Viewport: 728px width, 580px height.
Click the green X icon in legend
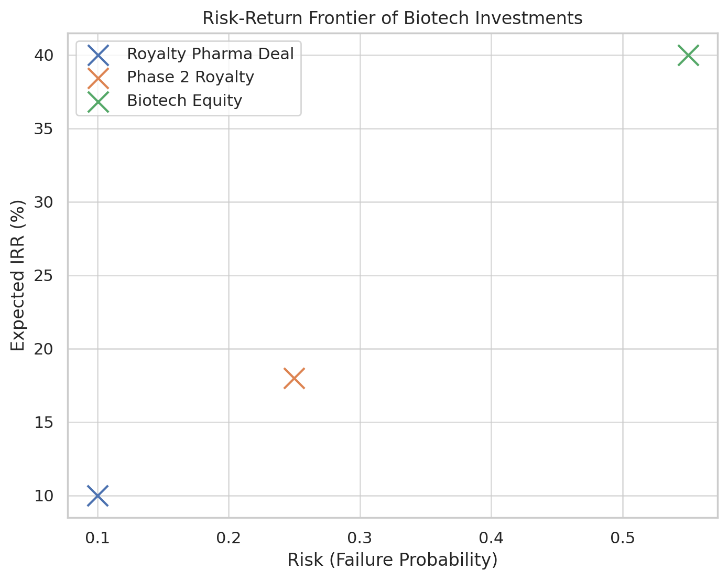coord(98,101)
